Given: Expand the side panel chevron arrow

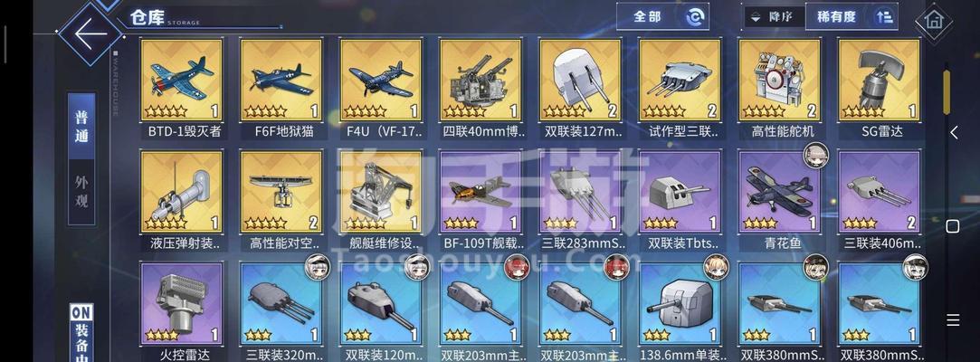Looking at the screenshot, I should click(954, 132).
